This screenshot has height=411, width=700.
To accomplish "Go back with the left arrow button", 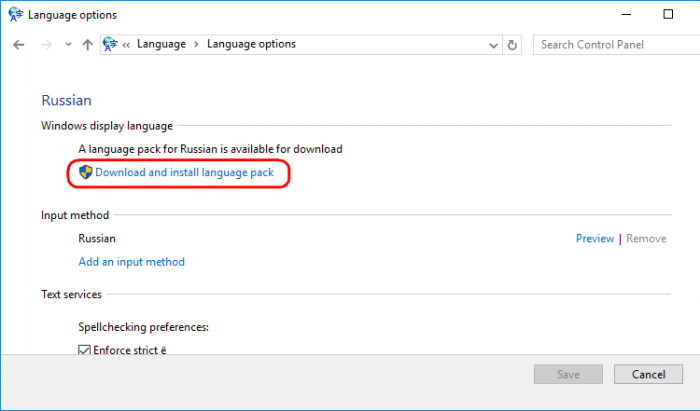I will [19, 45].
